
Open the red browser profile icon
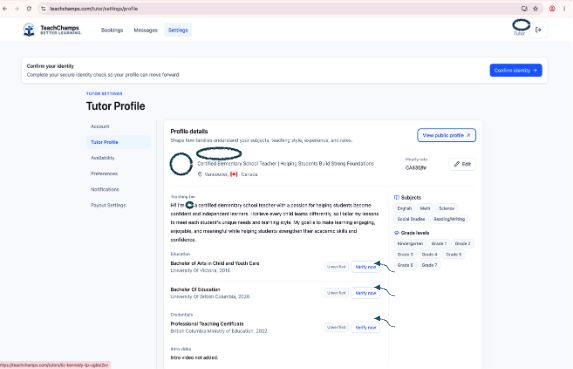pyautogui.click(x=552, y=9)
